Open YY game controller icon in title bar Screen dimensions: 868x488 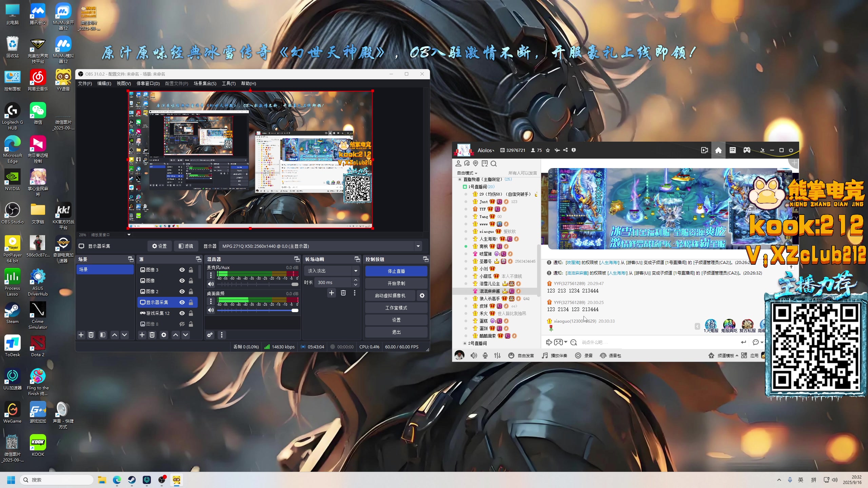coord(747,150)
